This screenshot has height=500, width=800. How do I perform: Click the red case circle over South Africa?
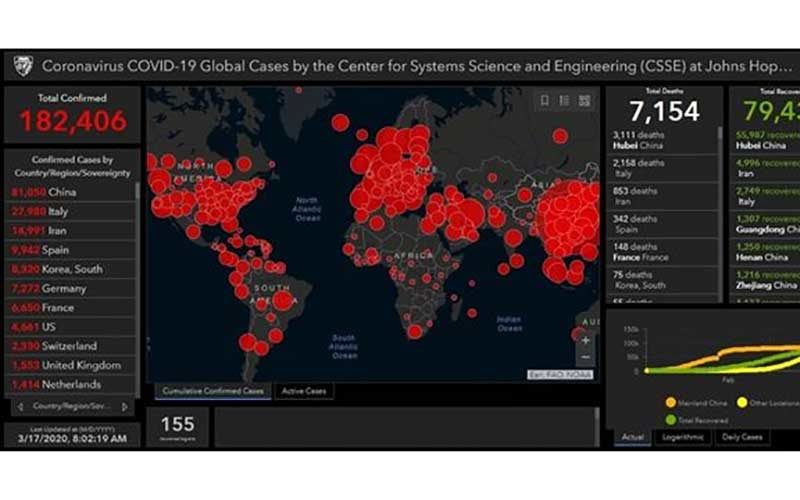click(x=415, y=332)
